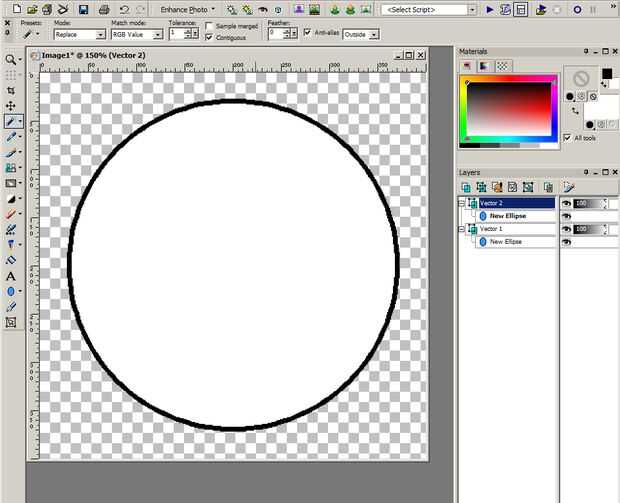Adjust the Vector 1 opacity slider

[588, 229]
